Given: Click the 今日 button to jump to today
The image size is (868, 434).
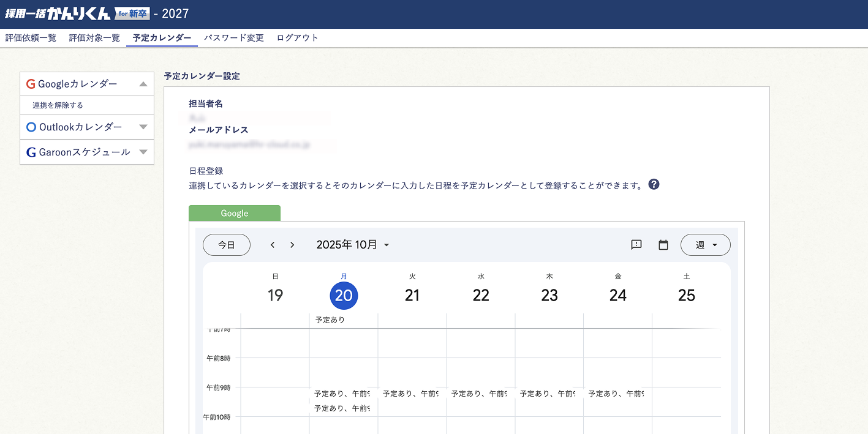Looking at the screenshot, I should pyautogui.click(x=226, y=244).
